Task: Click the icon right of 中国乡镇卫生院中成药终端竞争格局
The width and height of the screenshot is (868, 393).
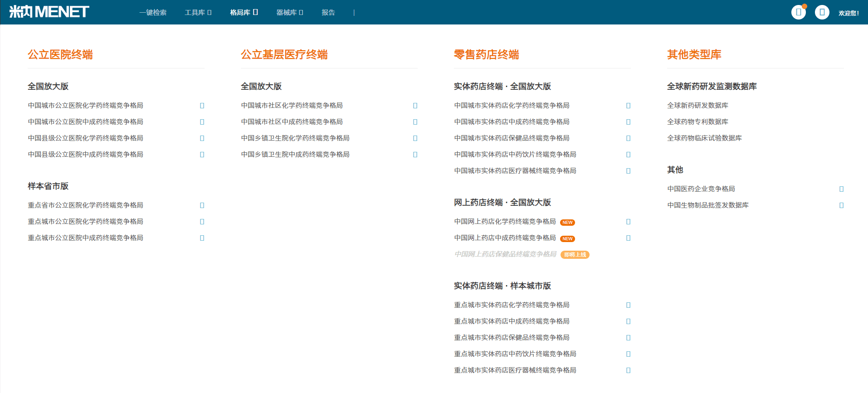Action: [x=415, y=155]
